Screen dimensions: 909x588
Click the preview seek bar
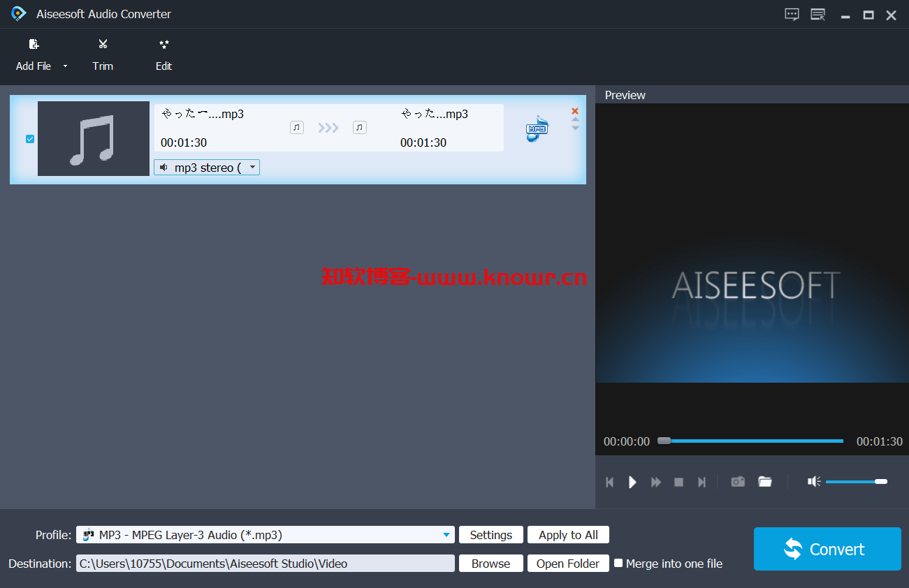click(751, 441)
